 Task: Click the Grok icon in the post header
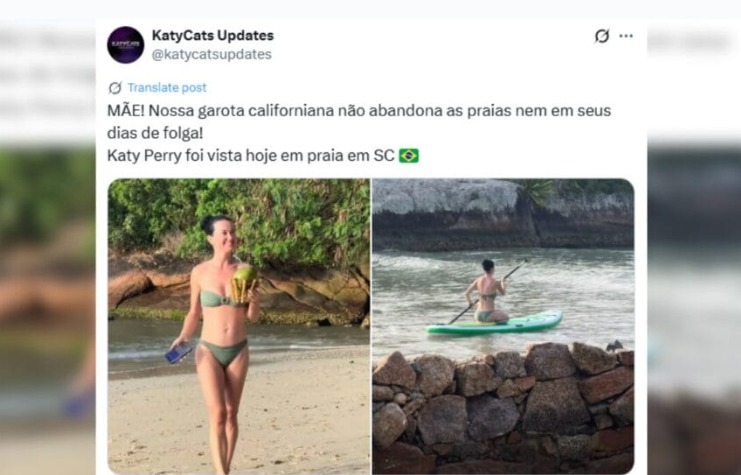[602, 36]
